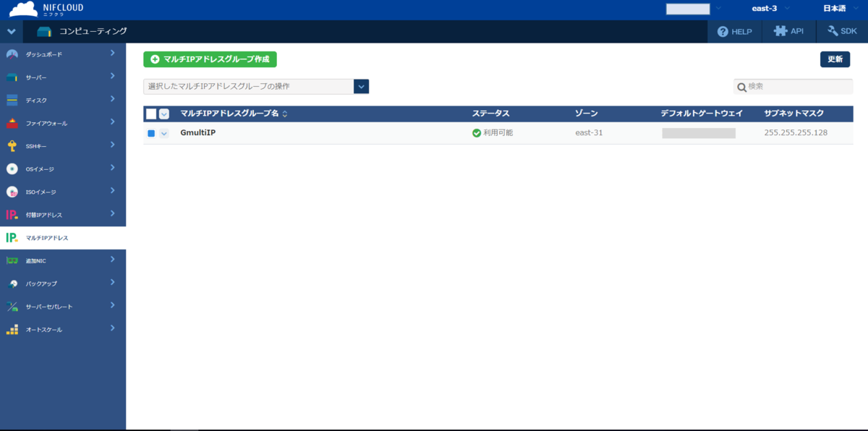Expand the SSHキー submenu chevron
Screen dimensions: 868x431
click(x=113, y=145)
